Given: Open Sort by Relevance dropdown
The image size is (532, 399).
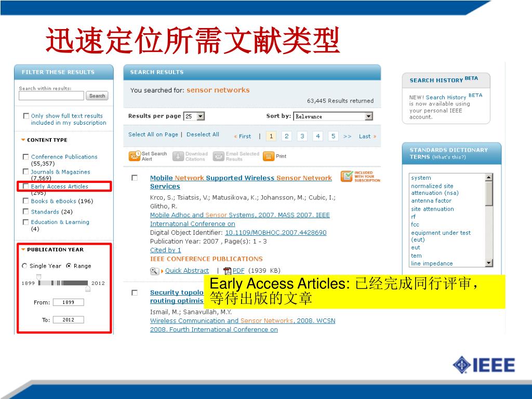Looking at the screenshot, I should [333, 116].
